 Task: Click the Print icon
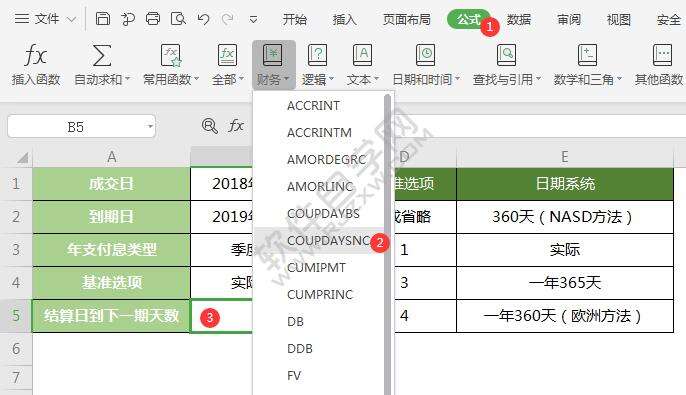point(153,19)
